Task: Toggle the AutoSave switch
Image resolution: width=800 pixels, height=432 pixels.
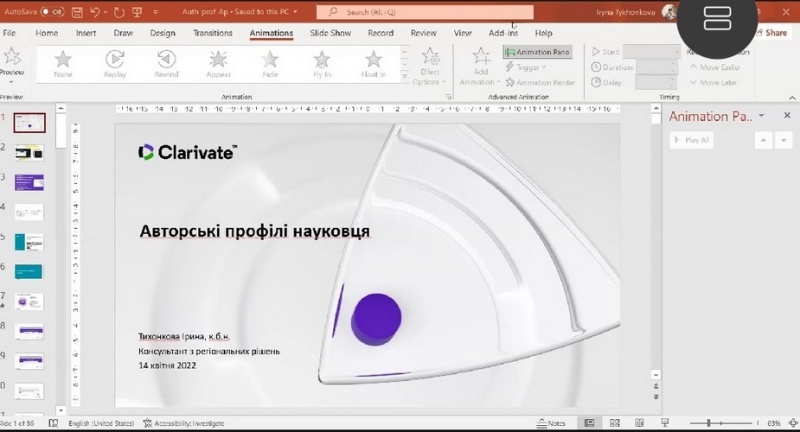Action: 53,12
